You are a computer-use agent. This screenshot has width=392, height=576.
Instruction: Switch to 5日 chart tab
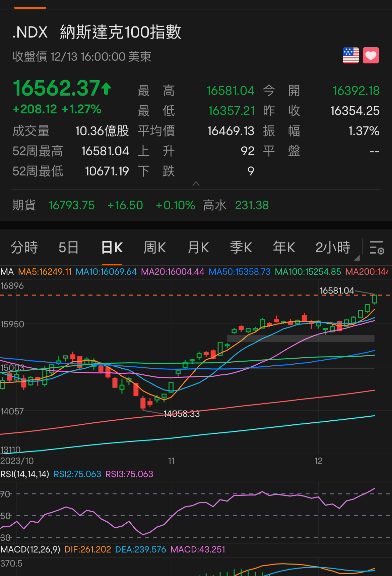pyautogui.click(x=68, y=248)
